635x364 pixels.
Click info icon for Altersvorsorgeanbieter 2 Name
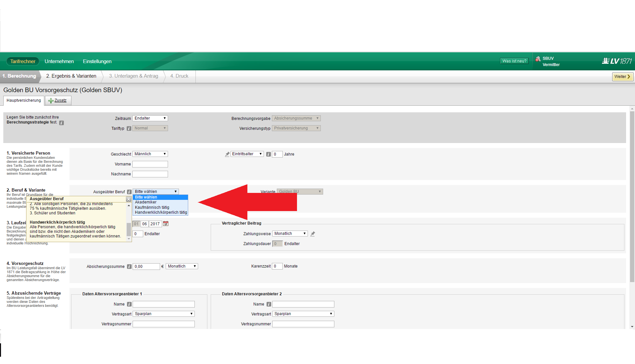(x=269, y=304)
